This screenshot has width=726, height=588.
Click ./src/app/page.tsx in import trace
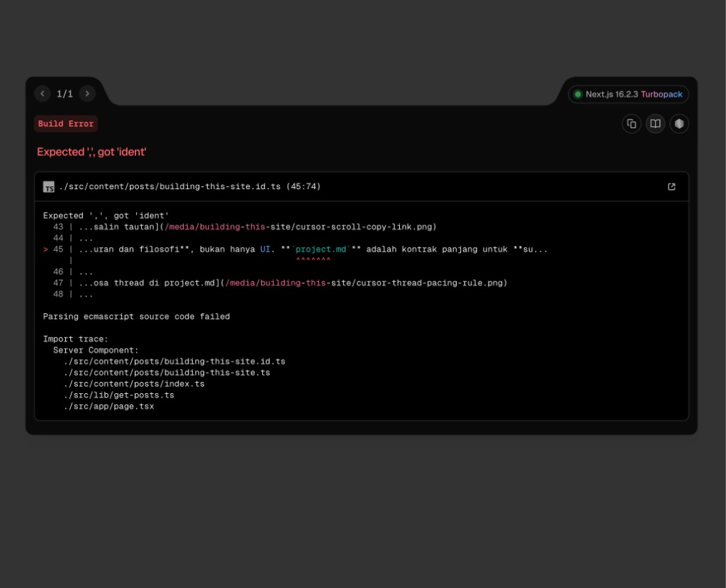108,407
